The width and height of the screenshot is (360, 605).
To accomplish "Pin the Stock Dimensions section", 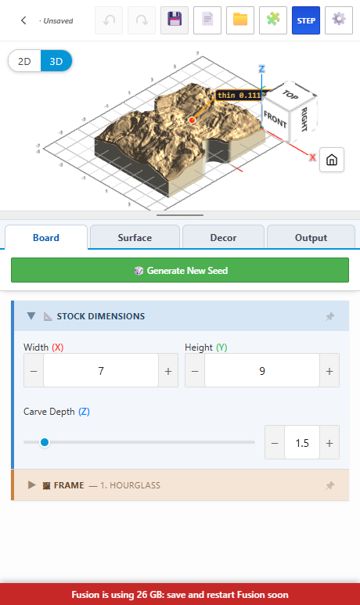I will coord(330,316).
